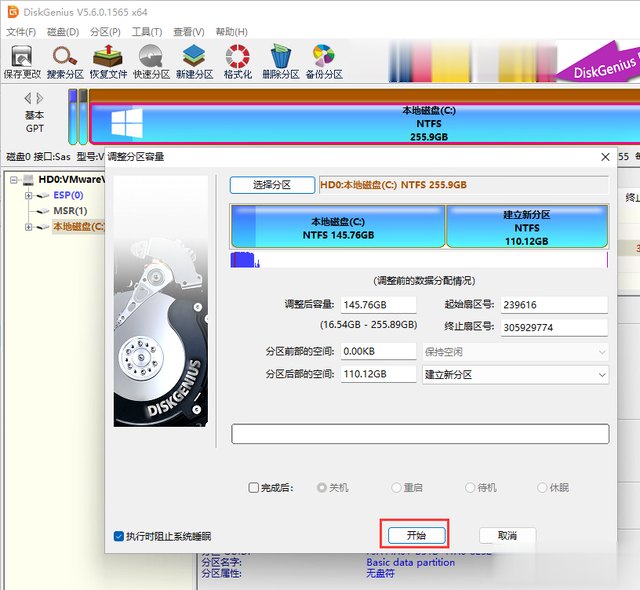Screen dimensions: 640x590
Task: Open the 磁盘(D) menu
Action: 63,32
